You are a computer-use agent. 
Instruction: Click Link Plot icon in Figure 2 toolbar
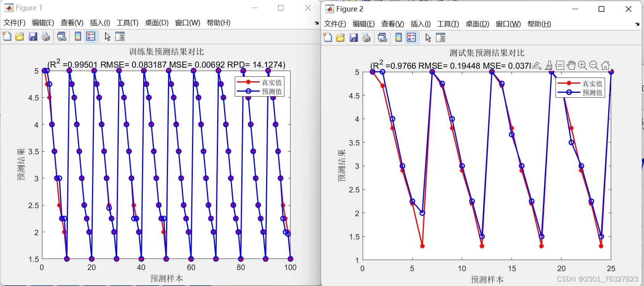point(382,38)
